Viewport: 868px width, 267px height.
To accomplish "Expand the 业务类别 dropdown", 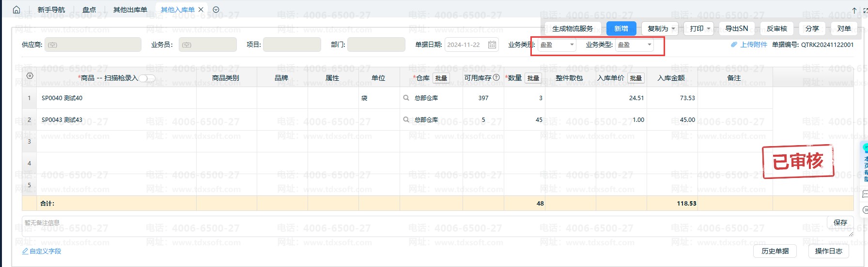I will [x=557, y=45].
